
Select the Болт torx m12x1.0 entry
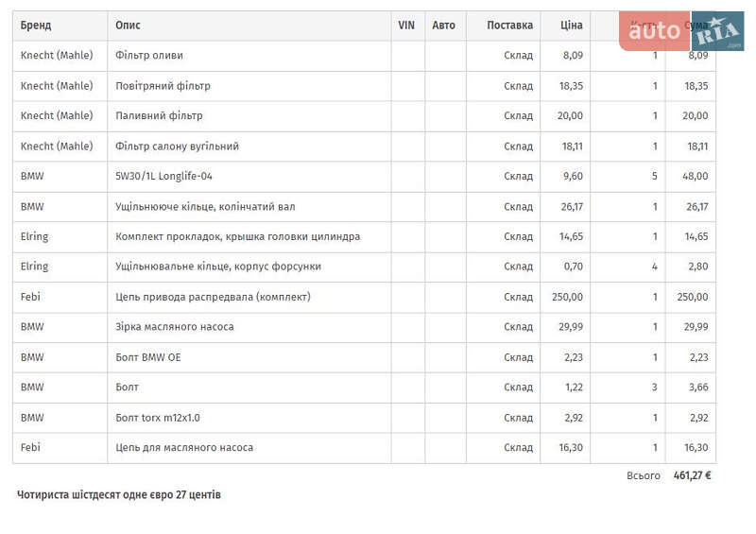tap(158, 418)
